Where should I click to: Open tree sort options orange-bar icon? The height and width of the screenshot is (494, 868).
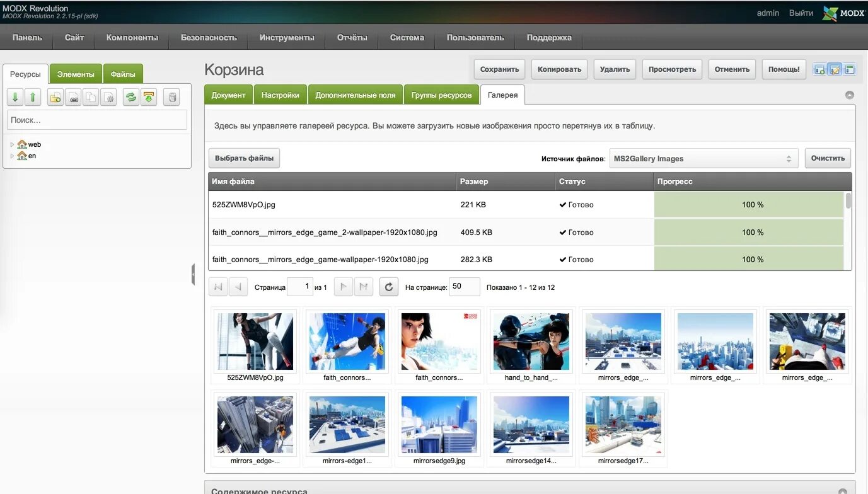149,97
